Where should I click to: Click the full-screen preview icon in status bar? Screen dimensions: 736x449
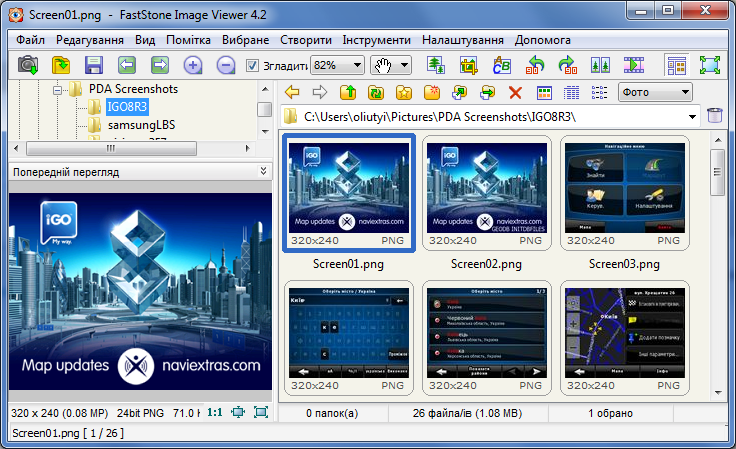point(261,412)
